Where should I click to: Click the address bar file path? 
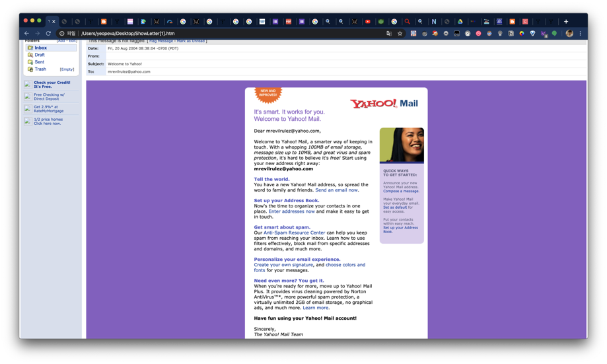[127, 33]
